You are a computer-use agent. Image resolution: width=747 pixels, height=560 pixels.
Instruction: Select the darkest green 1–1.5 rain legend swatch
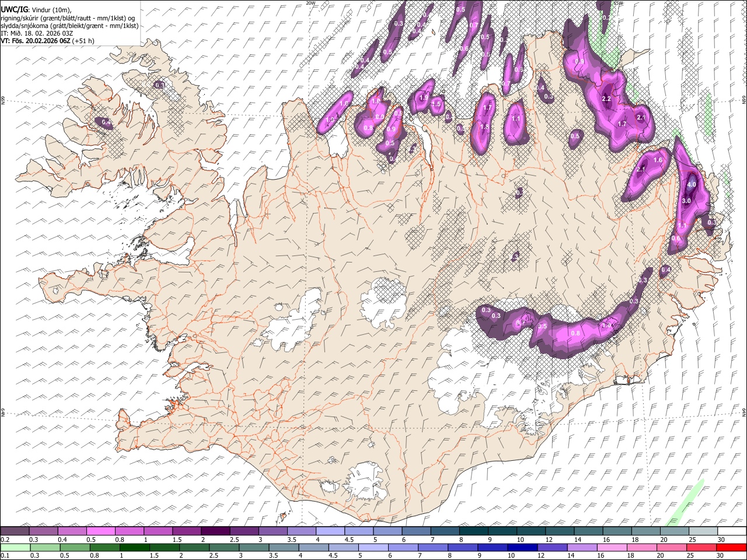click(x=135, y=547)
